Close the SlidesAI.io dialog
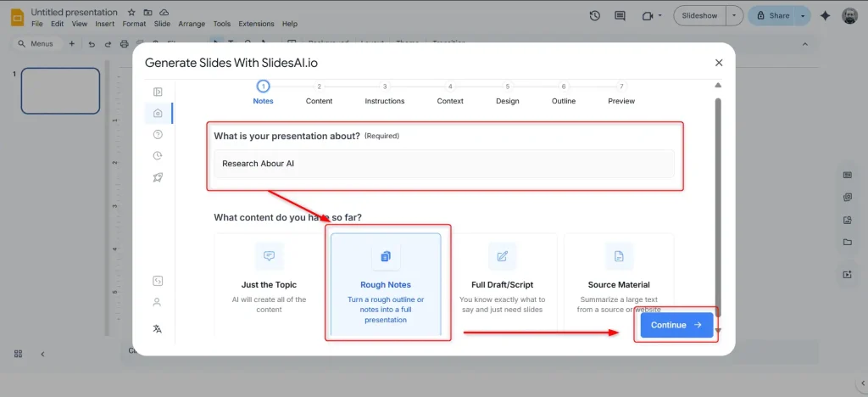This screenshot has width=868, height=397. [x=719, y=63]
